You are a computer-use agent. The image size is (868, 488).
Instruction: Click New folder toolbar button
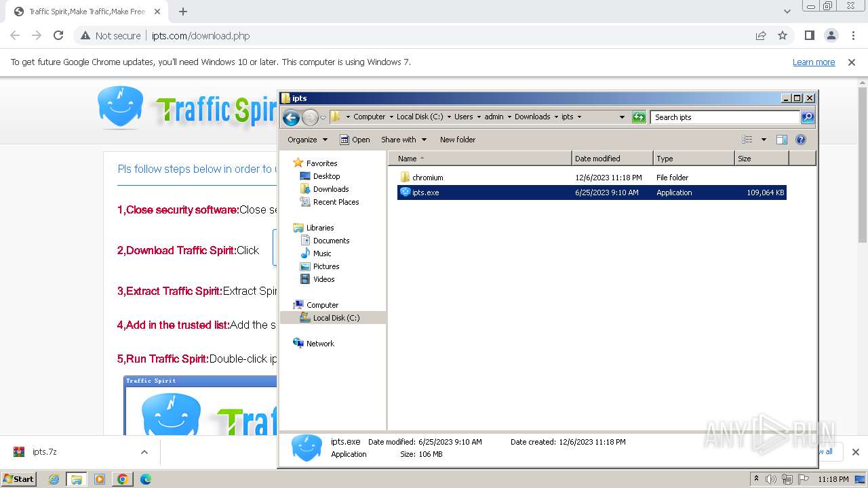(x=458, y=140)
